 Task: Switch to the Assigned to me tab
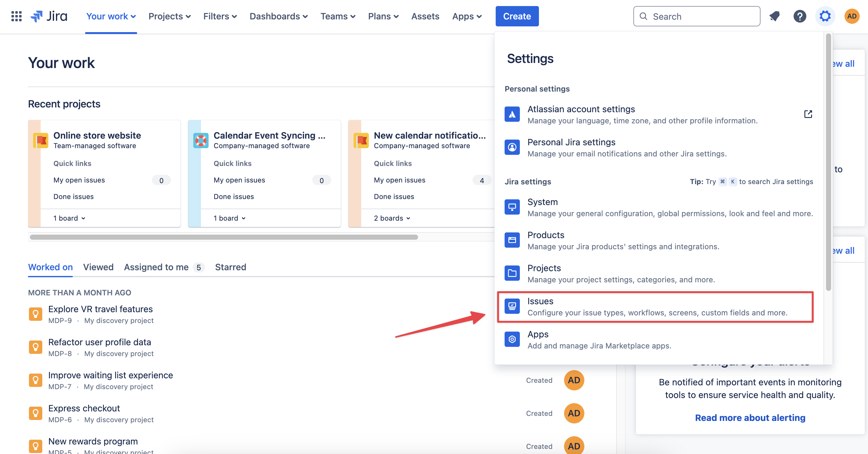(x=156, y=267)
